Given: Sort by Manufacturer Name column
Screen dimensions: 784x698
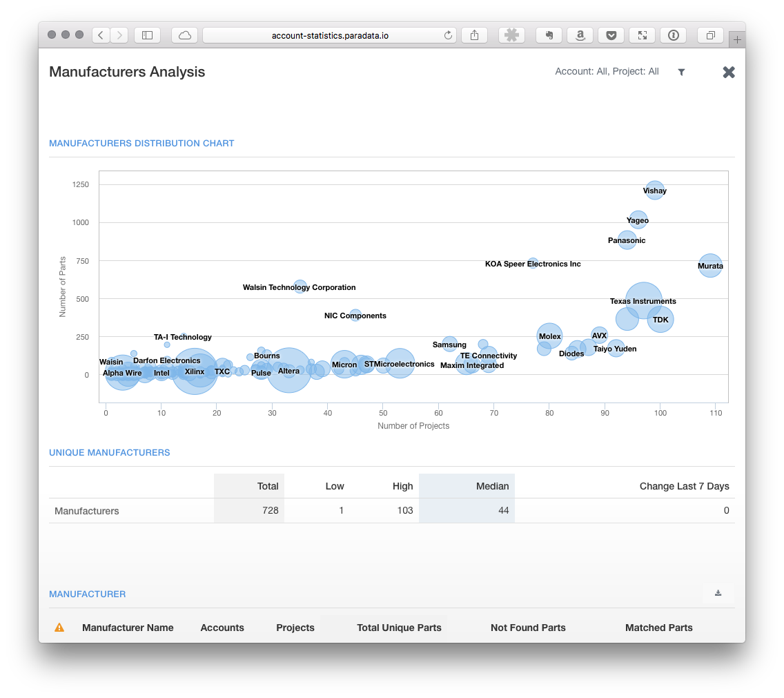Looking at the screenshot, I should pos(128,628).
